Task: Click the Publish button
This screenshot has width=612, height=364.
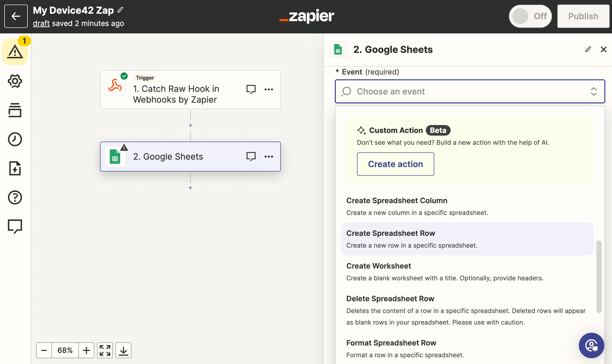Action: 583,16
